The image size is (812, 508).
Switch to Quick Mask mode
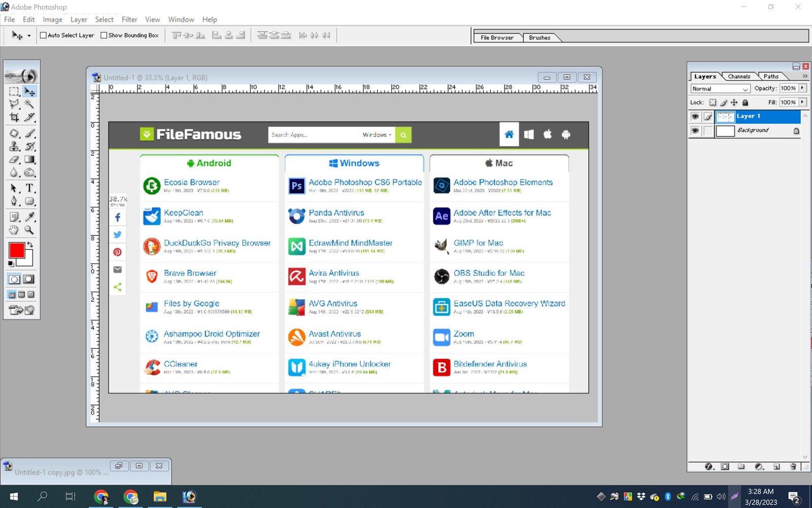click(29, 279)
